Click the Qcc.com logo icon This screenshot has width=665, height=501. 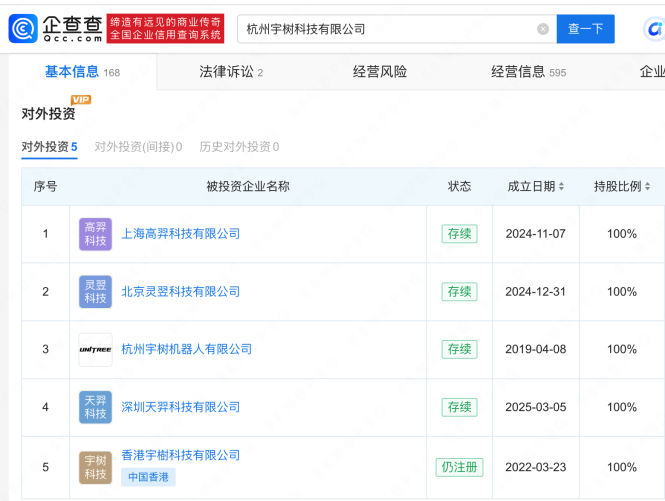click(24, 28)
